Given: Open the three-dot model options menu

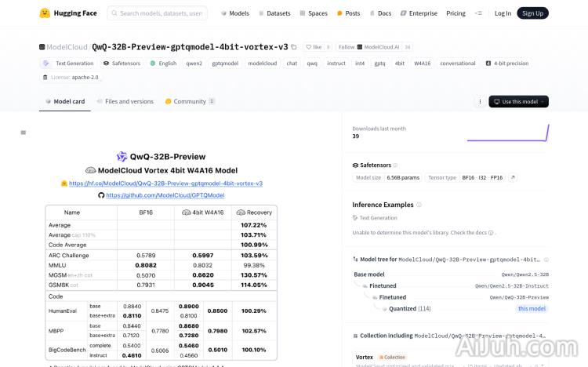Looking at the screenshot, I should pyautogui.click(x=480, y=102).
